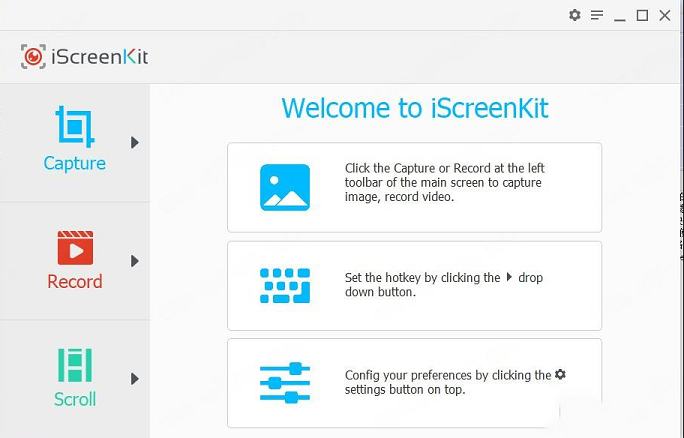Open the menu icon beside the gear

597,15
